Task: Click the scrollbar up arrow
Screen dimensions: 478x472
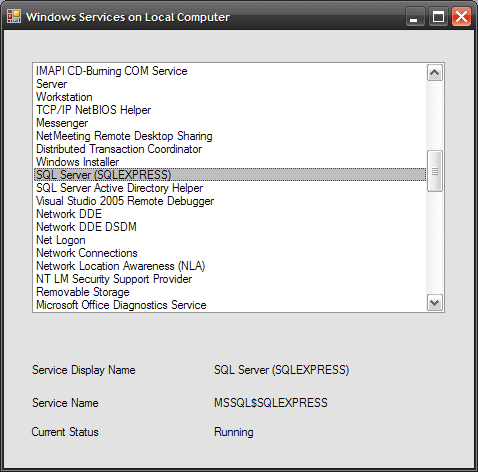Action: tap(435, 73)
